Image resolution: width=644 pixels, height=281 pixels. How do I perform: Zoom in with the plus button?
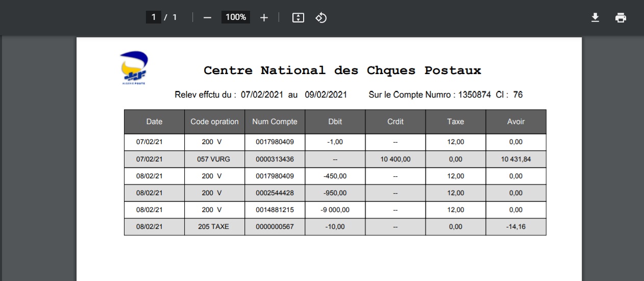click(x=264, y=17)
